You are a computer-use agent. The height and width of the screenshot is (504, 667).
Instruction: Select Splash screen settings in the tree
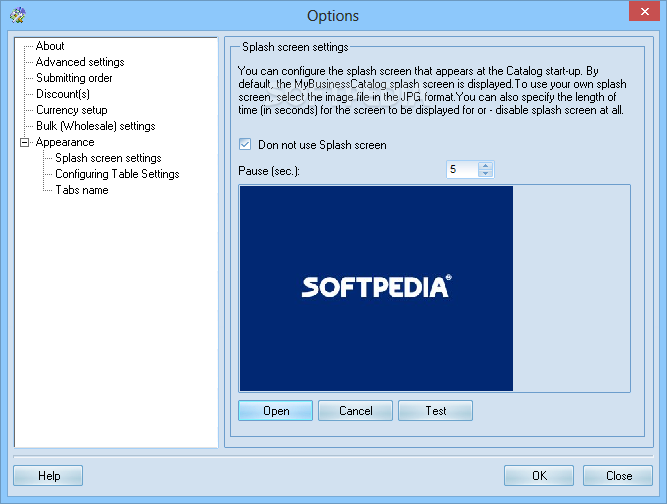click(108, 158)
